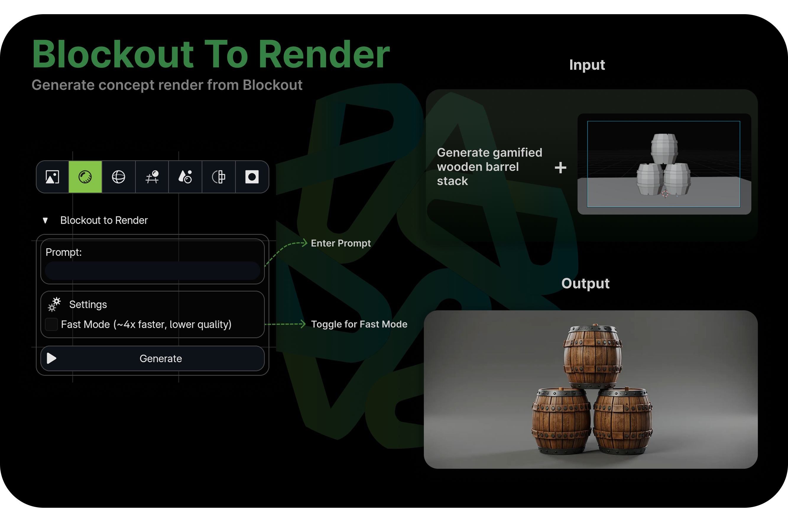788x532 pixels.
Task: Click the 'Enter Prompt' annotation text
Action: [x=341, y=243]
